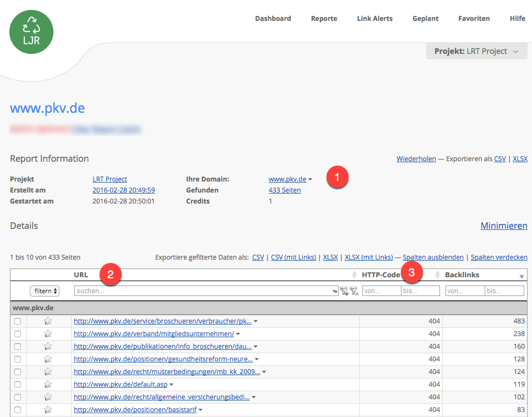Open dropdown arrow beside gesundheitsreform-neure URL
This screenshot has height=417, width=532.
click(x=257, y=359)
